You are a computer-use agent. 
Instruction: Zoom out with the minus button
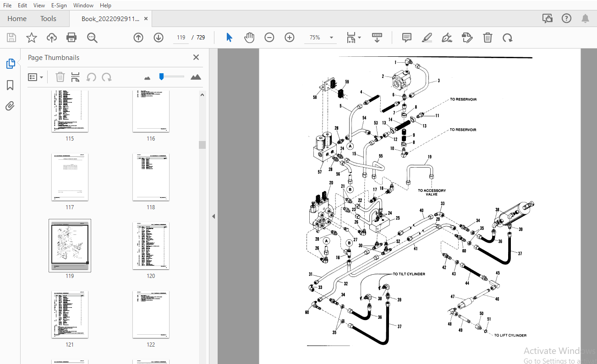click(269, 38)
